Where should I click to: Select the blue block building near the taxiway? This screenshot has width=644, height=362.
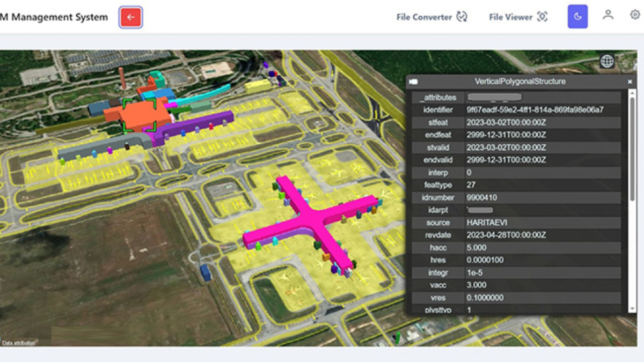[206, 272]
